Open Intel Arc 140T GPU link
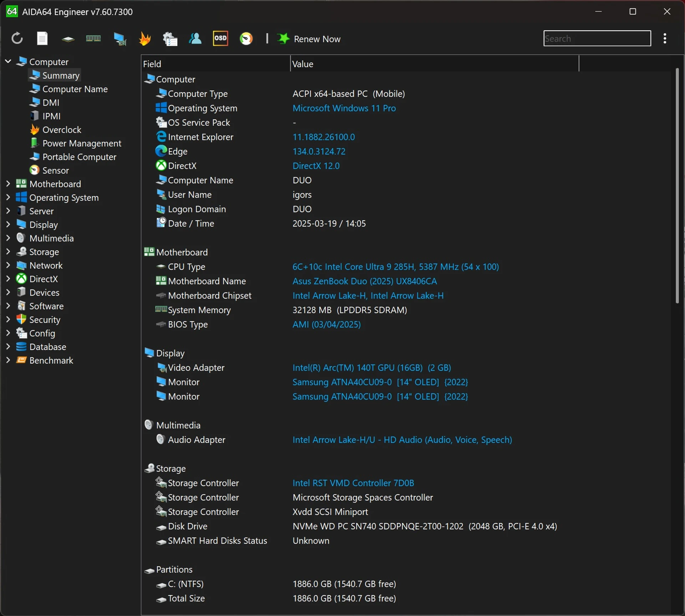This screenshot has height=616, width=685. tap(372, 368)
